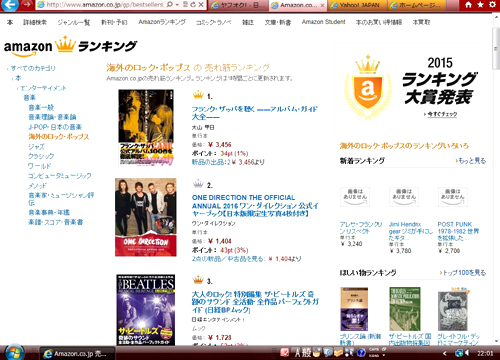Open the Windows Start orb
This screenshot has width=500, height=360.
pos(13,352)
